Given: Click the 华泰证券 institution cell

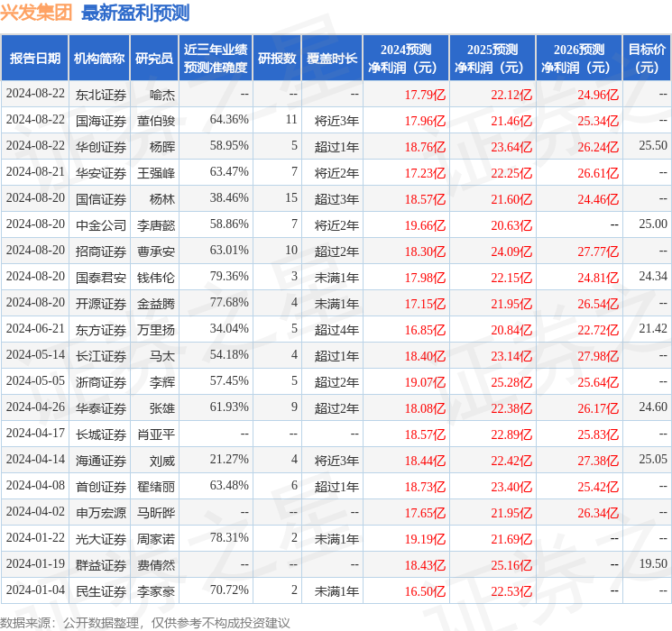Looking at the screenshot, I should click(101, 408).
